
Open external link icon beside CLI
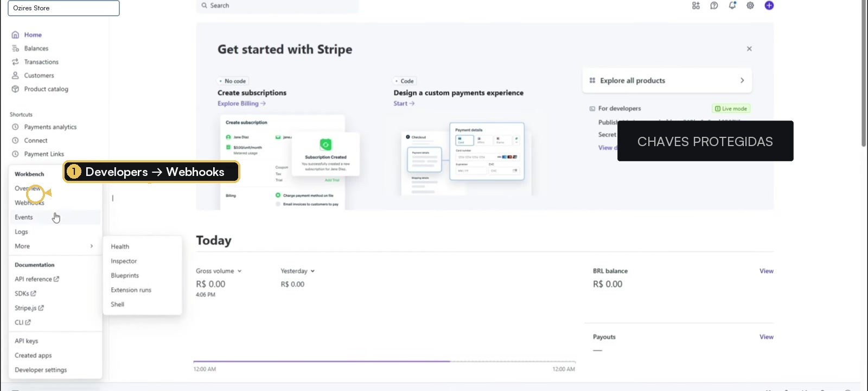28,323
